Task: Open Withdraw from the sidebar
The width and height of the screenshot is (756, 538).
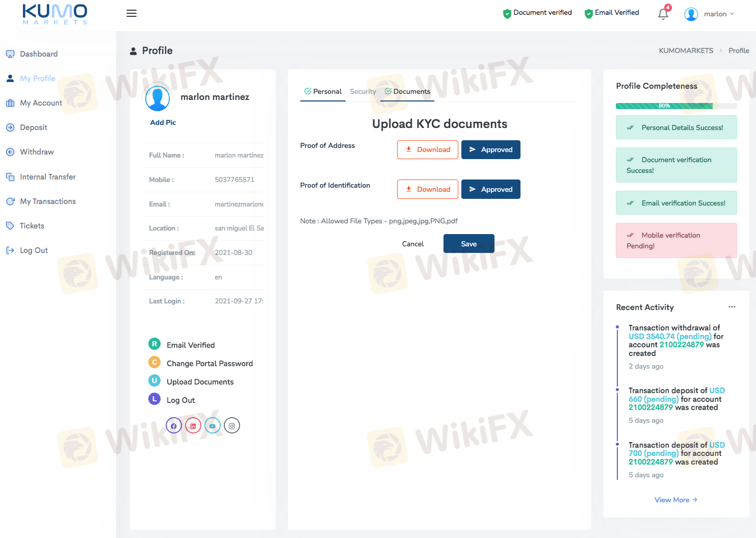Action: [x=37, y=152]
